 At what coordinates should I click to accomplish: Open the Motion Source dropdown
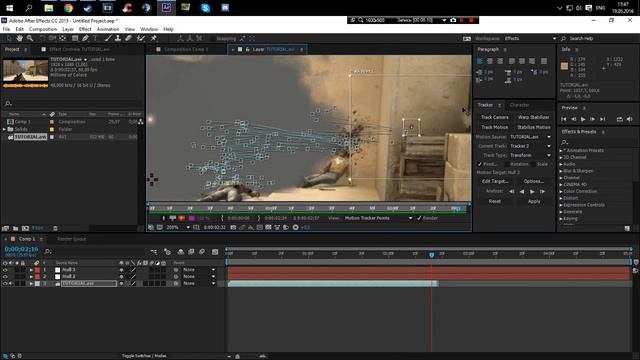(x=531, y=137)
